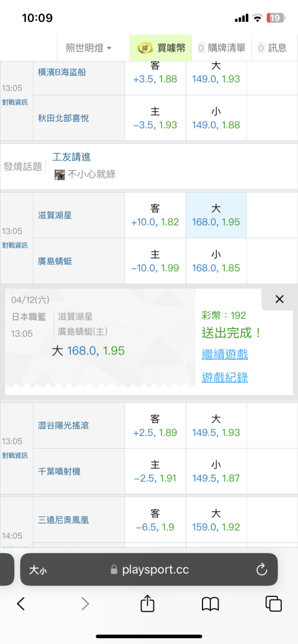Open the 訊息 messages tab

pos(272,48)
